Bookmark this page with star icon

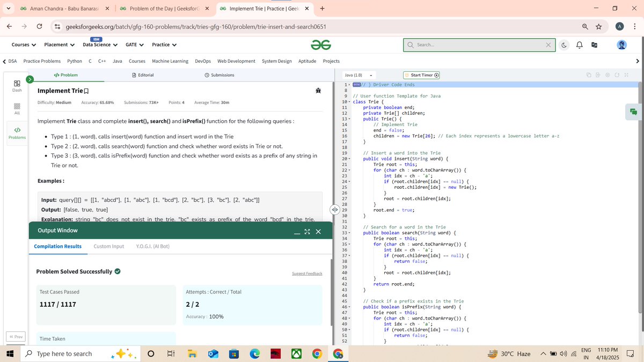[x=598, y=26]
